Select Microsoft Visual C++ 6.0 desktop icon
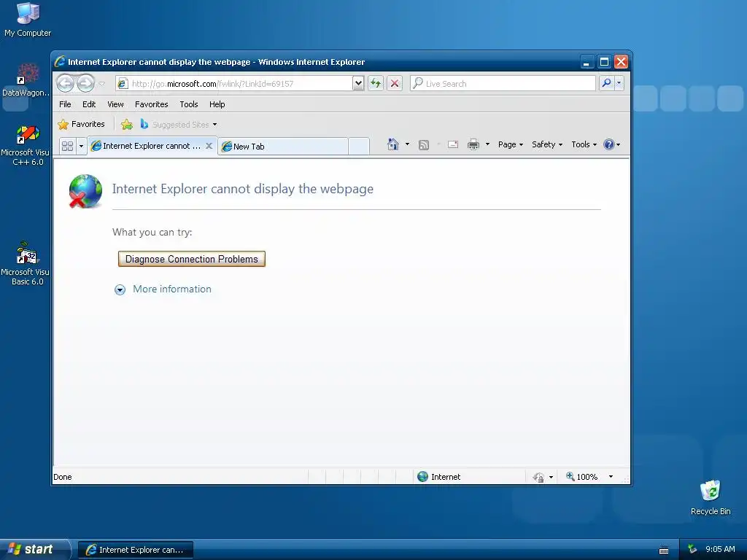Screen dimensions: 747x560 click(26, 145)
